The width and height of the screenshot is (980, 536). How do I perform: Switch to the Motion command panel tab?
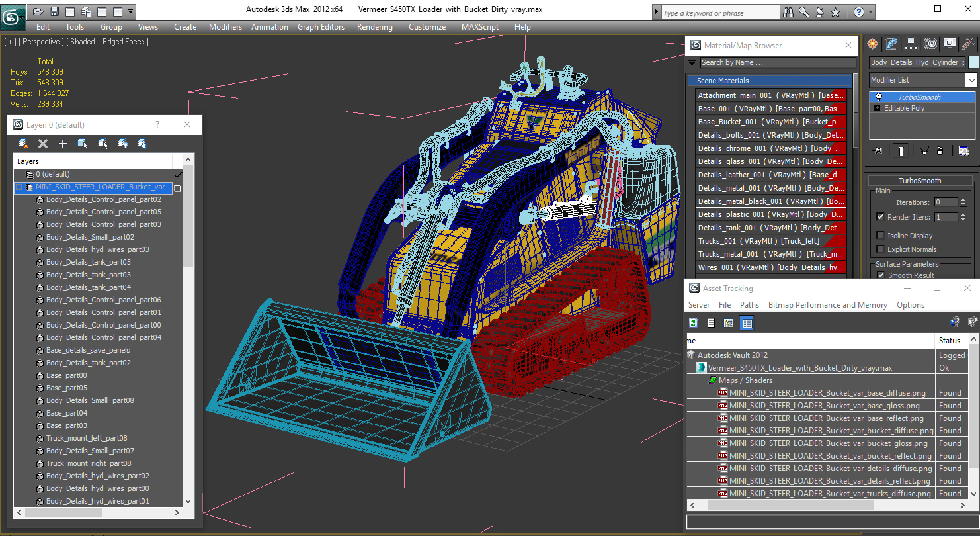930,44
